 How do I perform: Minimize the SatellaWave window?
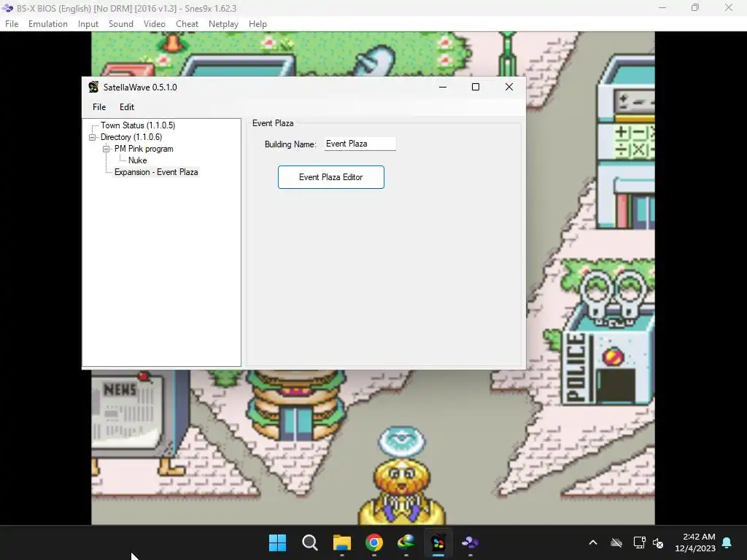pos(443,87)
